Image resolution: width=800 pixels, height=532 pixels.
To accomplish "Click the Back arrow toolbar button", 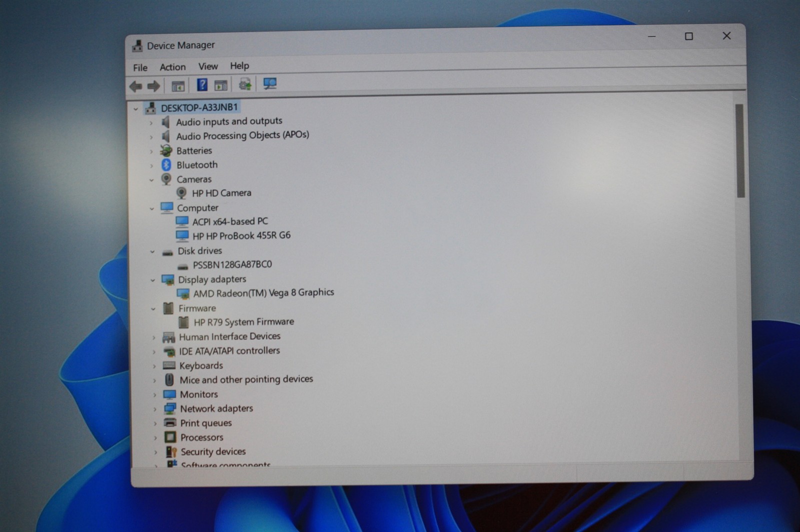I will pyautogui.click(x=136, y=86).
